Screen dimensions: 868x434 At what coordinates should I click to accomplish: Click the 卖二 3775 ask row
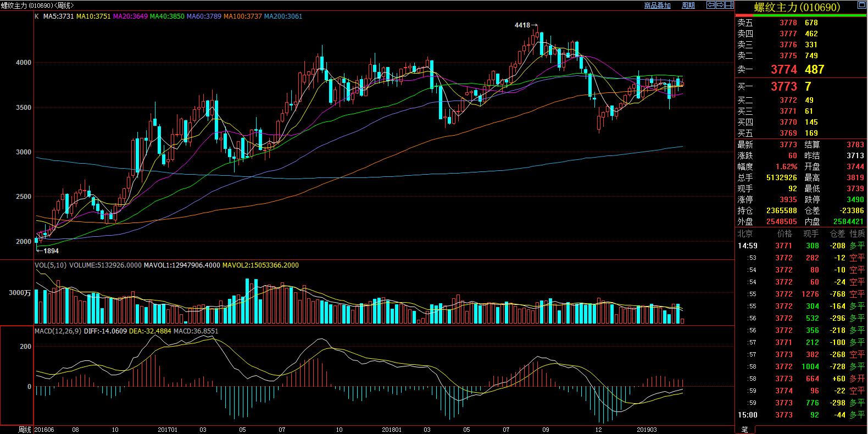(x=801, y=56)
